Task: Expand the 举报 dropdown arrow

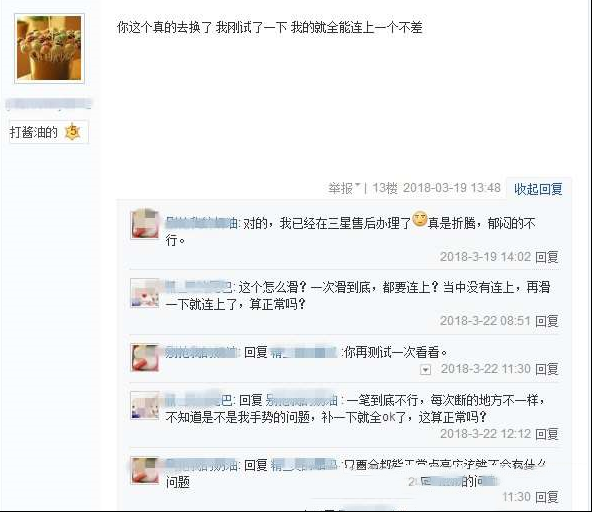Action: [x=358, y=186]
